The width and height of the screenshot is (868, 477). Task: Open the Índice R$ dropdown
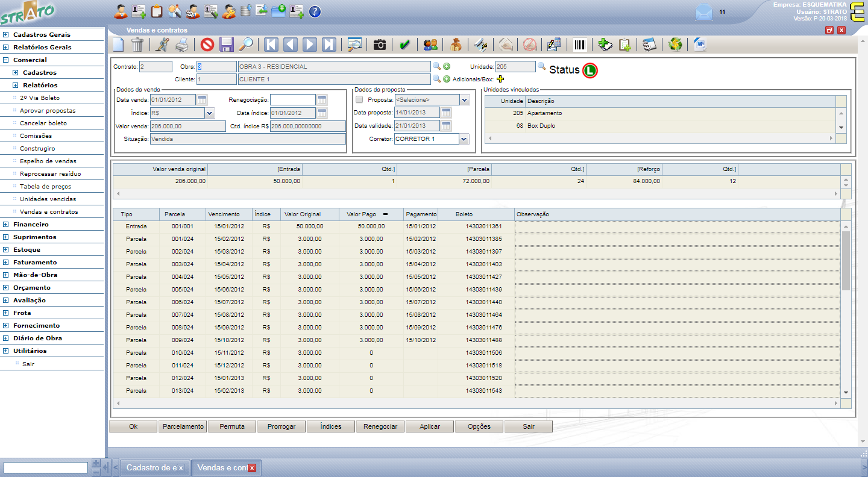210,113
